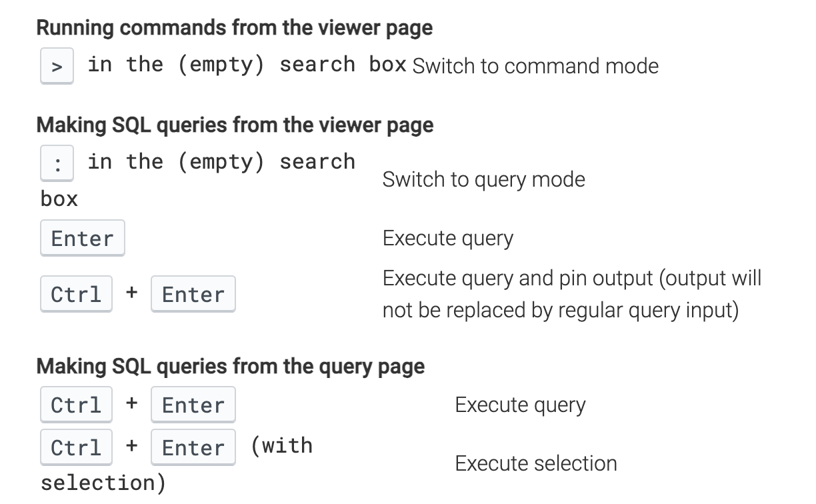Click Enter key in query page 'Execute query' row
This screenshot has height=504, width=816.
coord(193,405)
